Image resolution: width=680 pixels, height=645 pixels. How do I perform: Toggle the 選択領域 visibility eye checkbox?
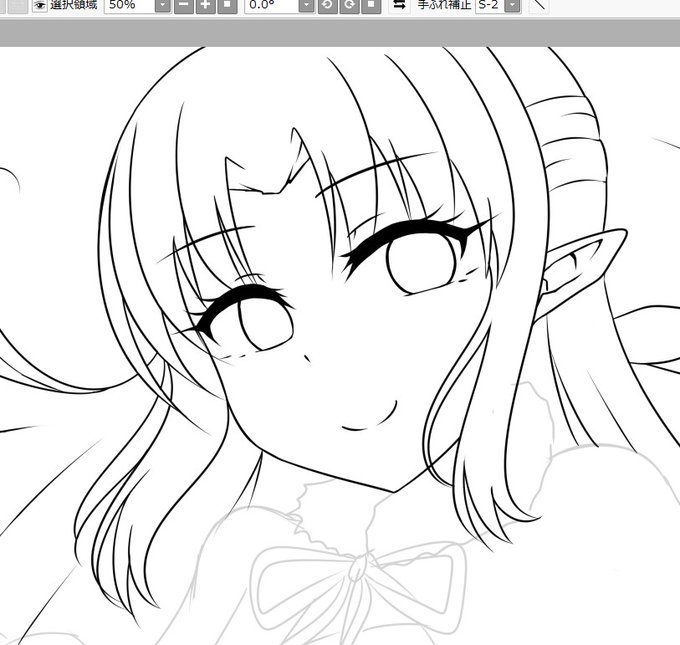coord(40,5)
